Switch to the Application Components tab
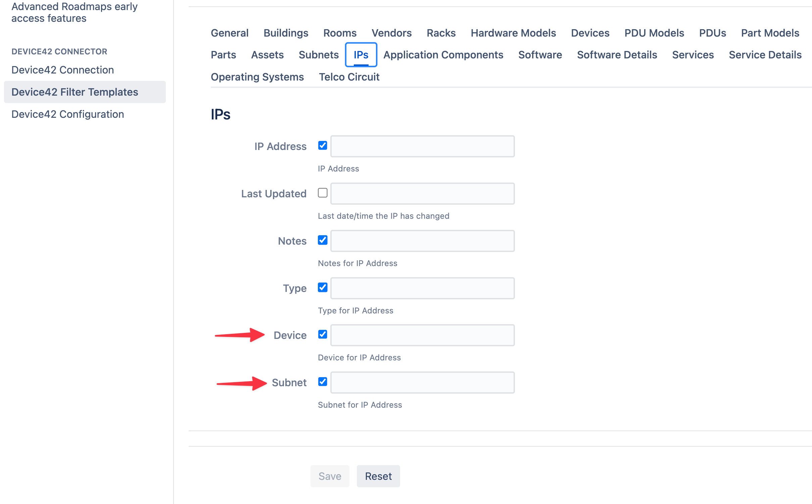 pyautogui.click(x=443, y=55)
